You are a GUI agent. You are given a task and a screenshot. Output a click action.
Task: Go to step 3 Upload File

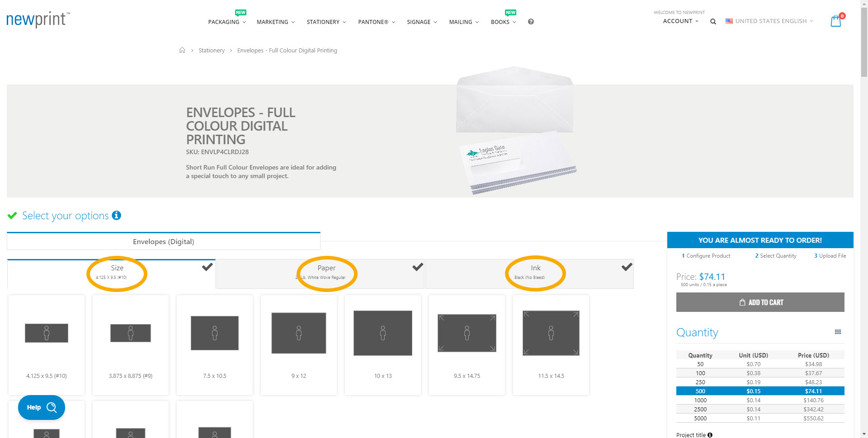tap(830, 256)
